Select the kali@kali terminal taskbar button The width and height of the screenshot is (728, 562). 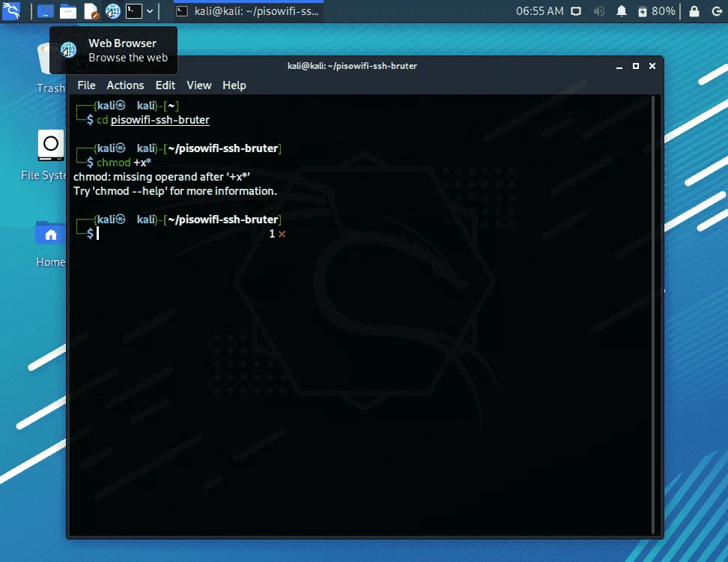[249, 11]
